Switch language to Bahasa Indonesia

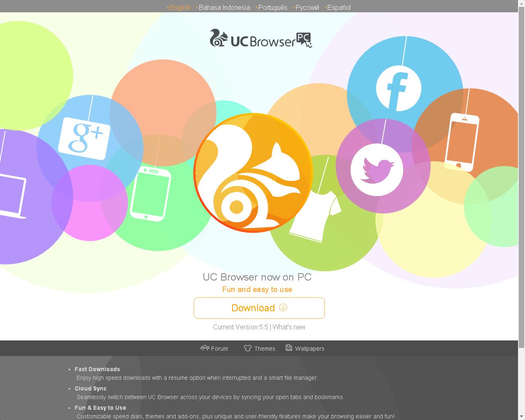click(224, 7)
